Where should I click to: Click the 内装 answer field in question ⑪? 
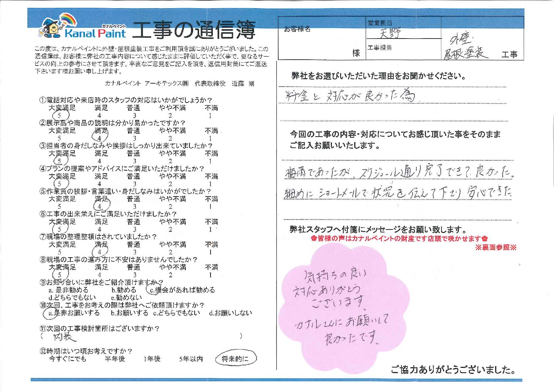pyautogui.click(x=141, y=336)
